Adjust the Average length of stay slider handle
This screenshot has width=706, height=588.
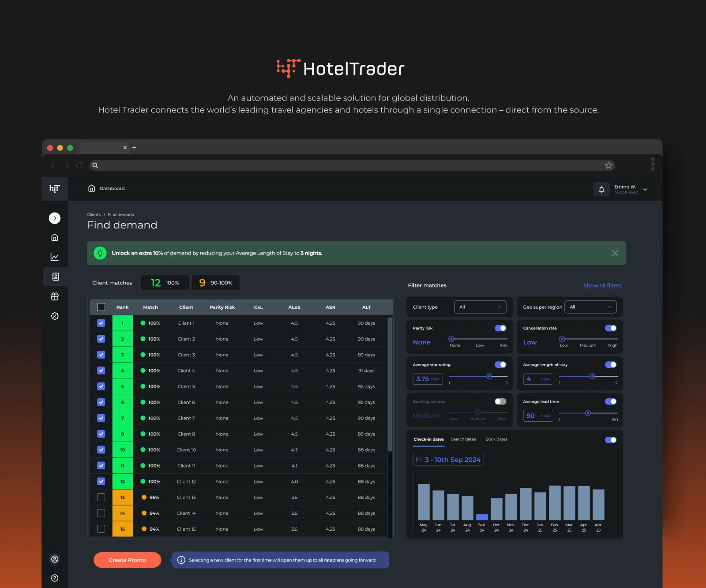pyautogui.click(x=592, y=376)
